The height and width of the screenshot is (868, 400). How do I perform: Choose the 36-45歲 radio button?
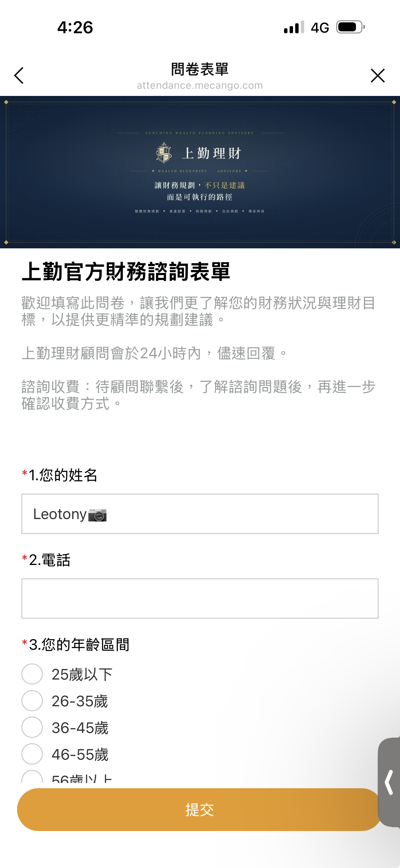click(32, 727)
